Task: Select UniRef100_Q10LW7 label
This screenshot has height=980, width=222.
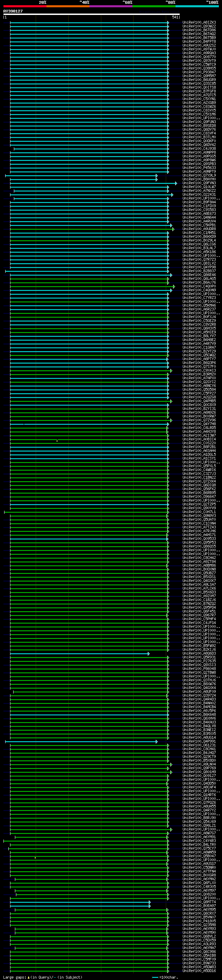Action: (199, 187)
